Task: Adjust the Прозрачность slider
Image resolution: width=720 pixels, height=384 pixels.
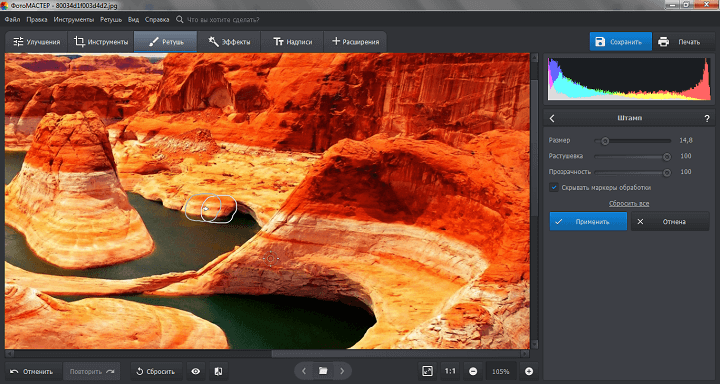Action: click(632, 172)
